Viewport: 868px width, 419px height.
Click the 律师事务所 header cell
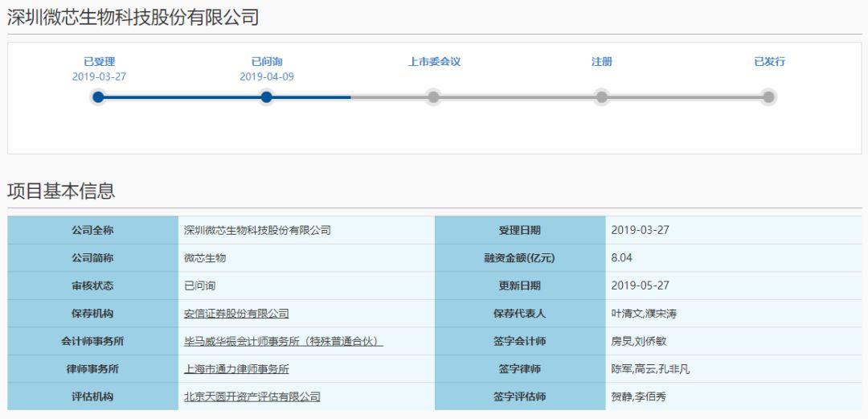[x=93, y=368]
